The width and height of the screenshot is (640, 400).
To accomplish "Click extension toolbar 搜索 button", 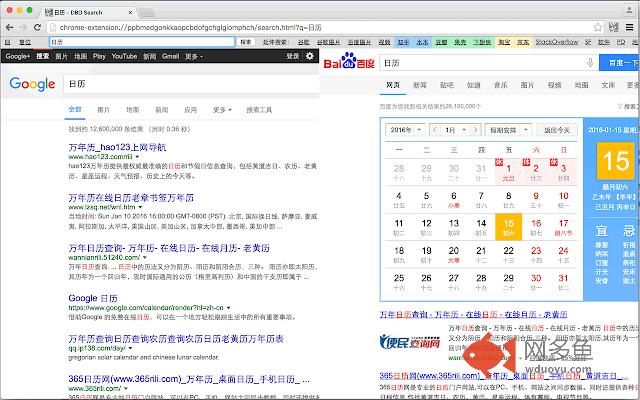I will [x=246, y=42].
